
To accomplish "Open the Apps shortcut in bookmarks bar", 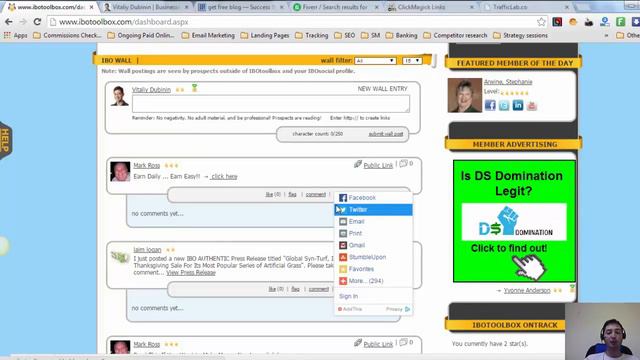I will click(16, 36).
